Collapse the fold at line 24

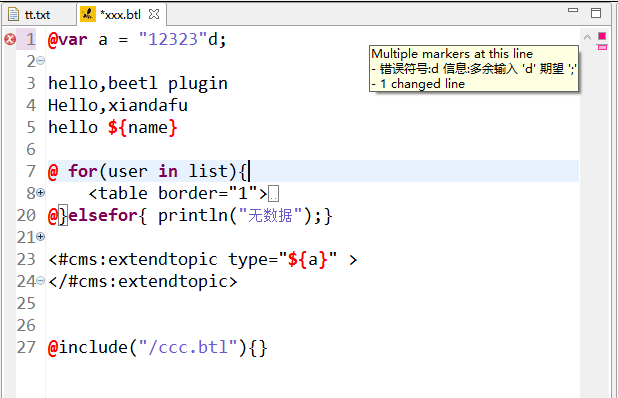[x=40, y=281]
